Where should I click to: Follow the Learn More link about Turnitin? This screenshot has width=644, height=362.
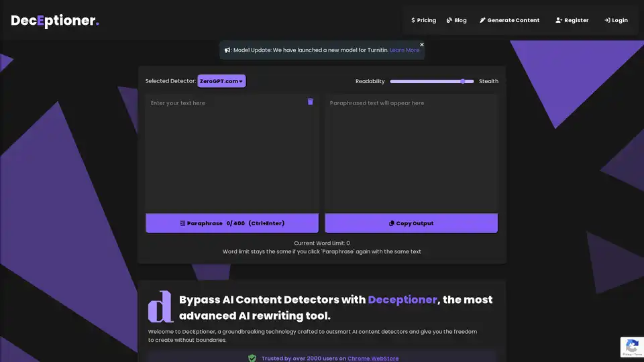pos(405,50)
